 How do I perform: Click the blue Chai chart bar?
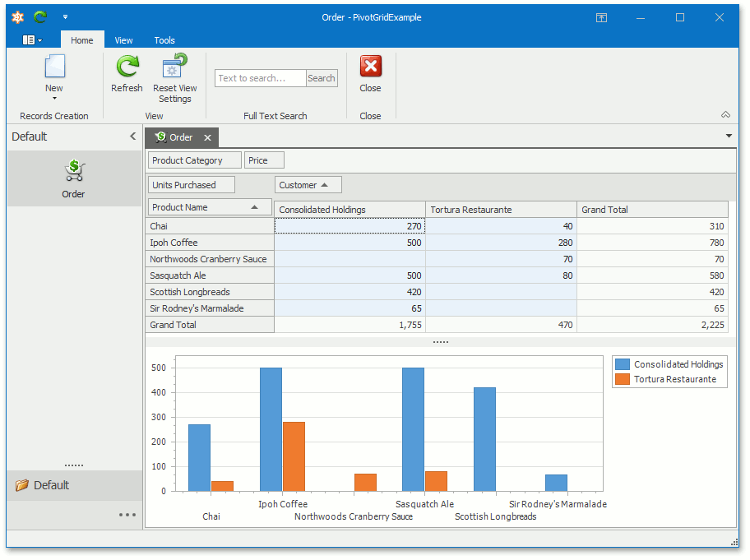coord(200,458)
